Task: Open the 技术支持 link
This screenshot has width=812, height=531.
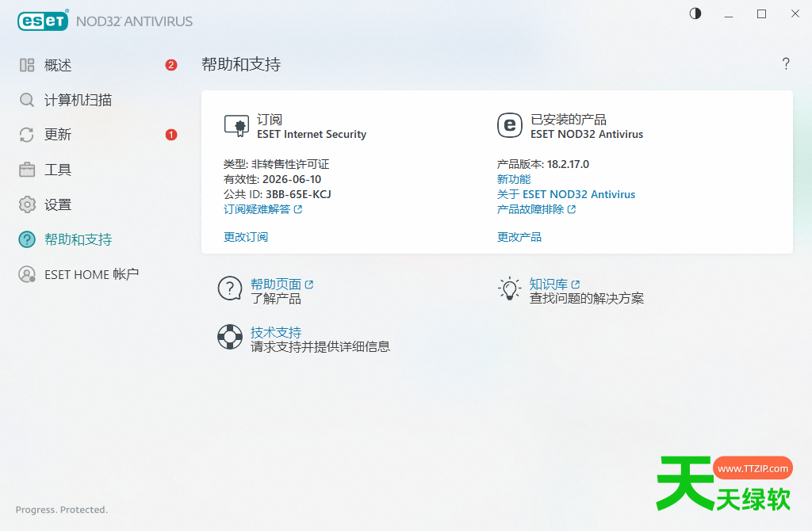Action: [x=275, y=332]
